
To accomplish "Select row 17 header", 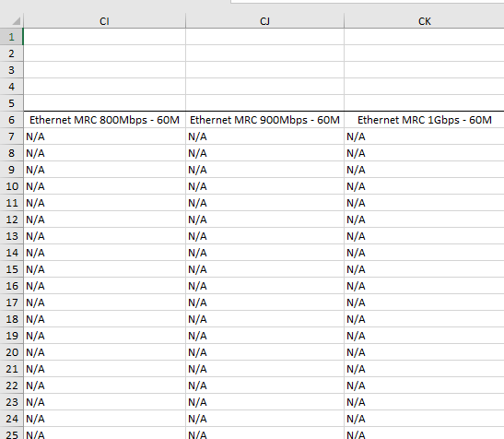I will click(x=12, y=303).
